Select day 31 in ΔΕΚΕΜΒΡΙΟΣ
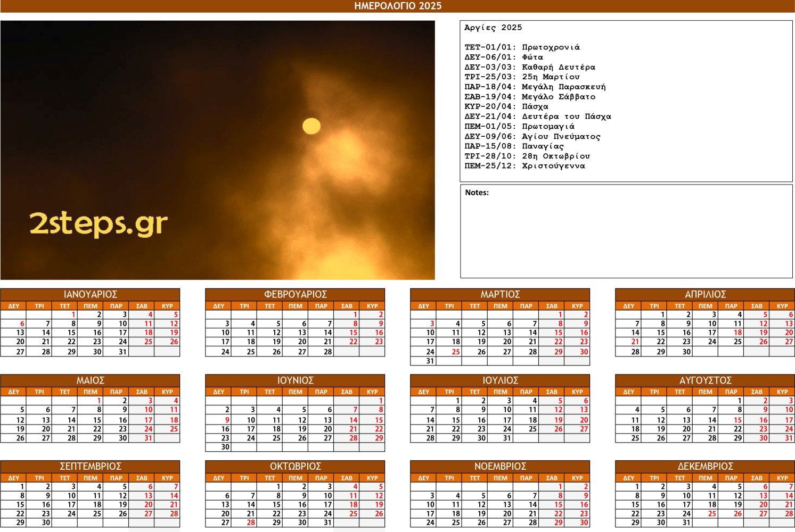The image size is (795, 532). [x=679, y=523]
